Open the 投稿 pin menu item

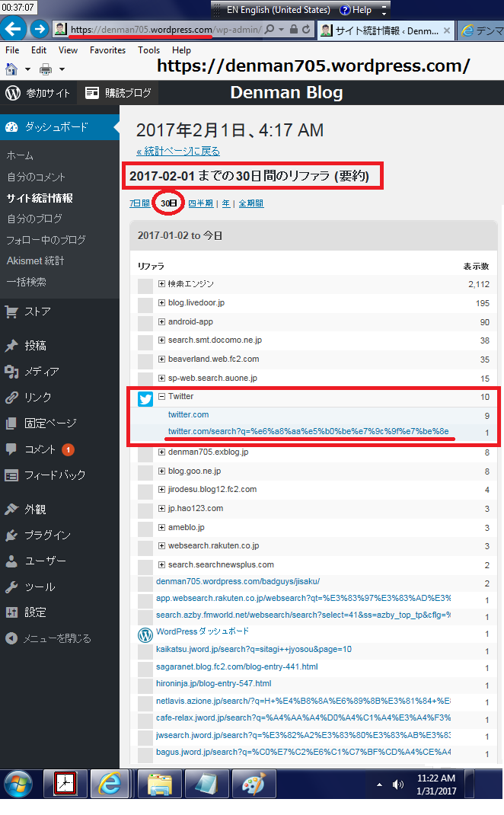pos(26,346)
